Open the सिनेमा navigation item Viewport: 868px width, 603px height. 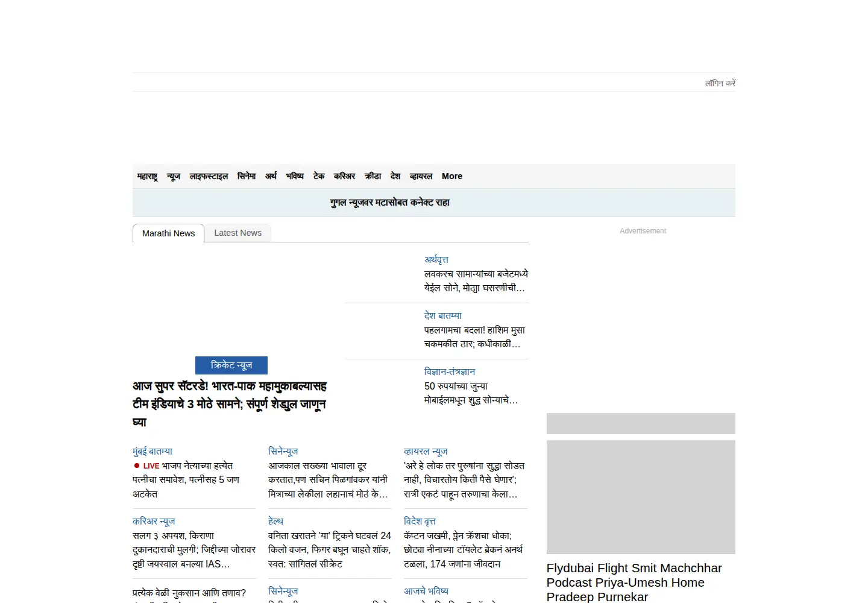tap(247, 176)
